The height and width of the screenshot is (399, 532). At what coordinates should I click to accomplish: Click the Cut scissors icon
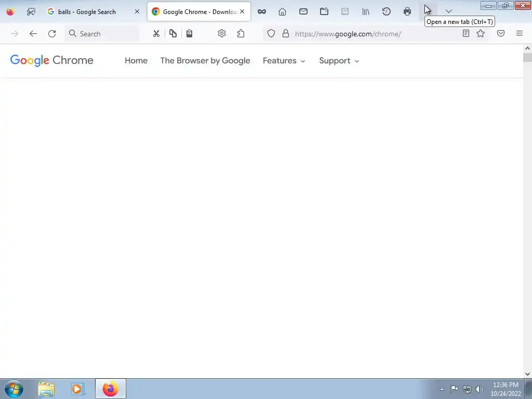[x=156, y=34]
